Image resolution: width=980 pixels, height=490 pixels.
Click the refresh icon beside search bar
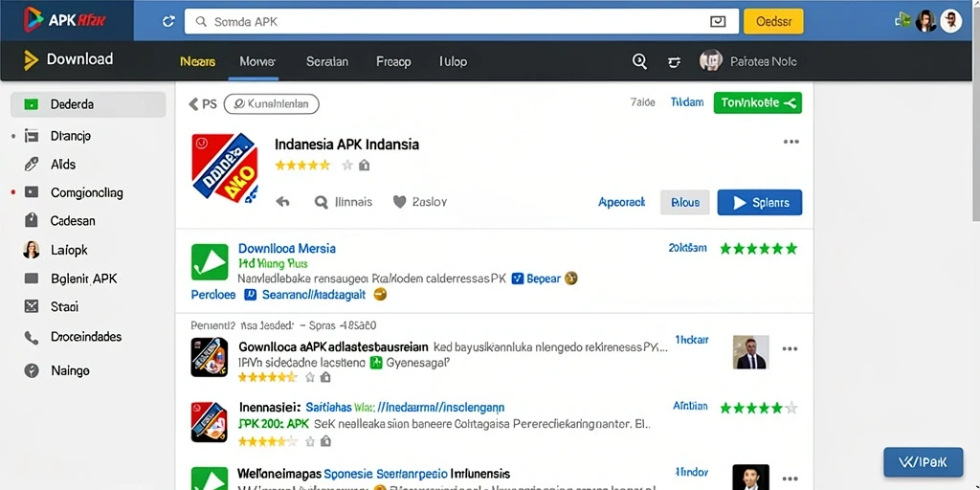(168, 21)
